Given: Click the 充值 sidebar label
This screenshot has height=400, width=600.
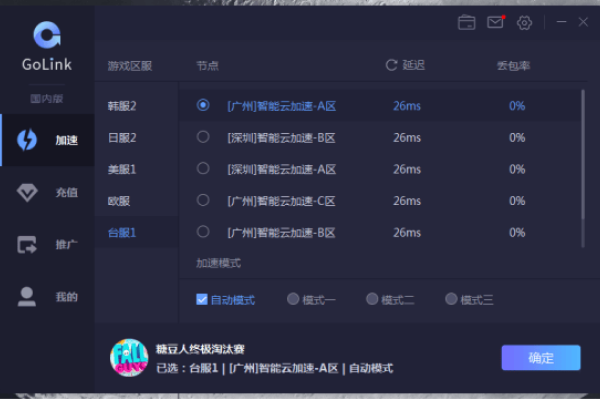Looking at the screenshot, I should pyautogui.click(x=67, y=193).
